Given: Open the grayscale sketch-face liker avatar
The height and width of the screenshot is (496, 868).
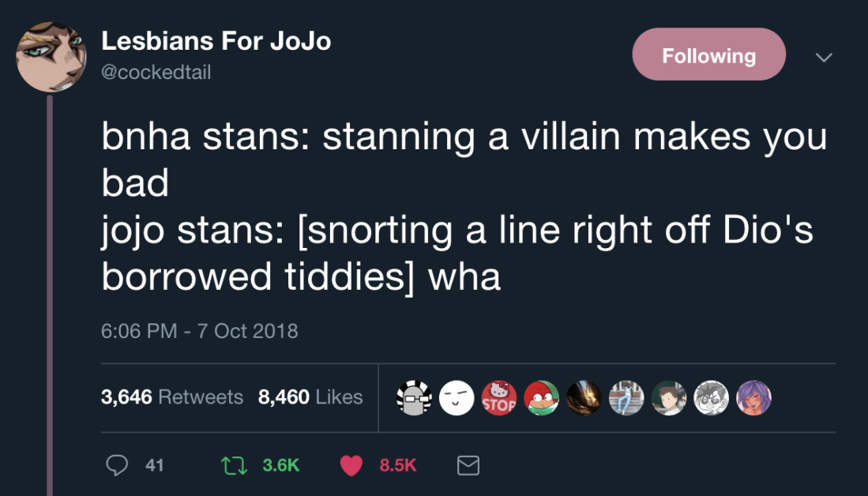Looking at the screenshot, I should coord(711,398).
